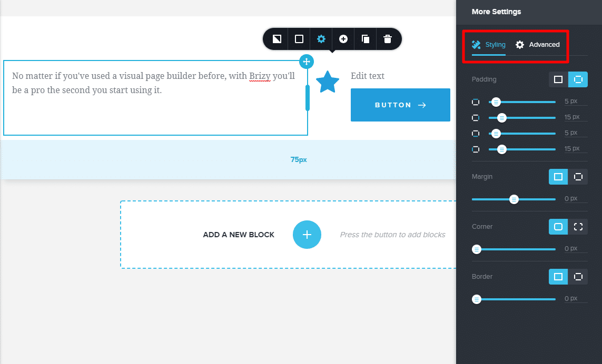Select the grouped Border mode button
This screenshot has width=602, height=364.
click(558, 277)
